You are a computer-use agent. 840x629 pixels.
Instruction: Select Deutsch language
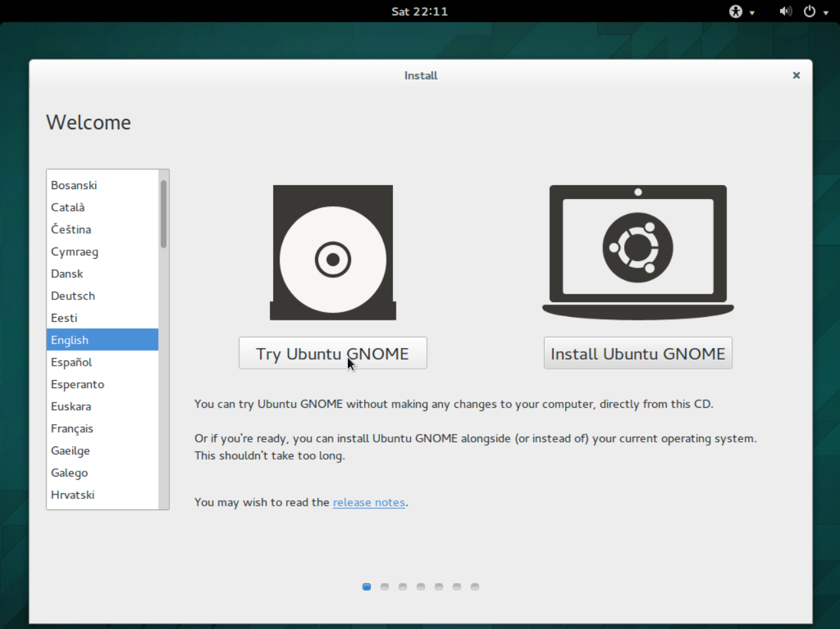[x=102, y=296]
